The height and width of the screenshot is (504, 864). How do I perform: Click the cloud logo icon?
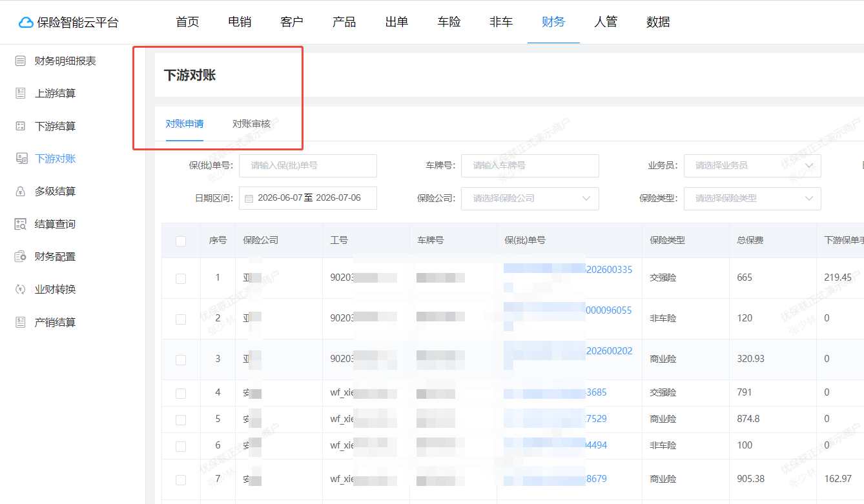pyautogui.click(x=26, y=23)
